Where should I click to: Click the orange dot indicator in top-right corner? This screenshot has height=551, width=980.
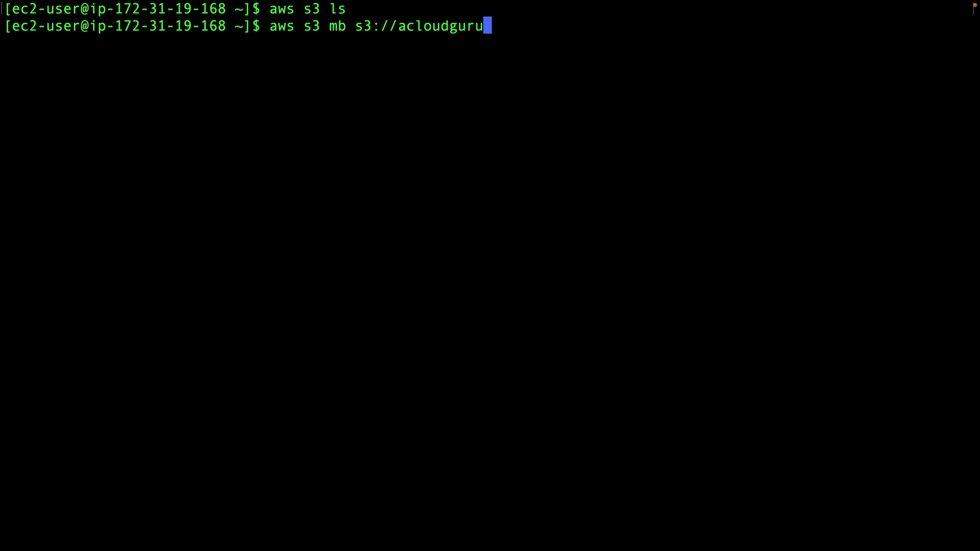click(974, 5)
